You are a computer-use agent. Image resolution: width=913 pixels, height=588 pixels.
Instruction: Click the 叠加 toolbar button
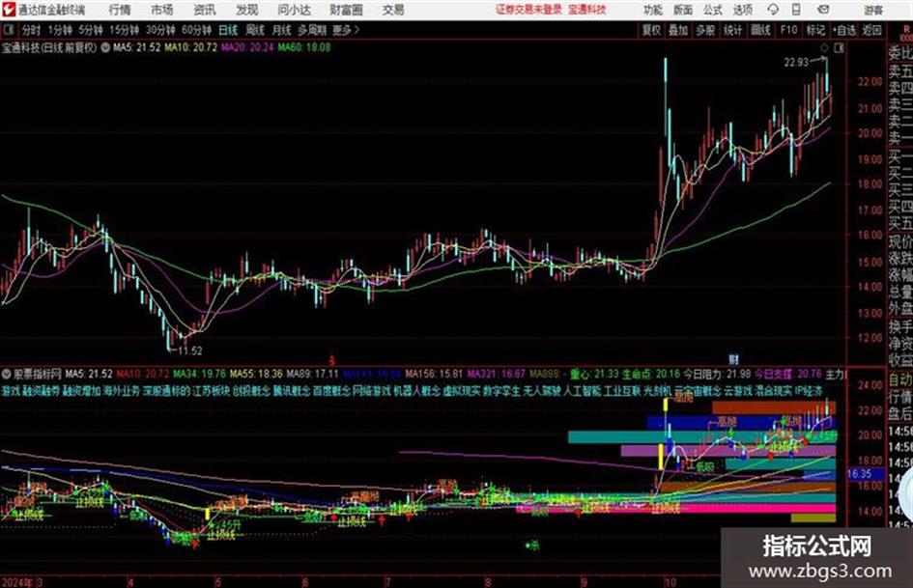click(x=678, y=30)
